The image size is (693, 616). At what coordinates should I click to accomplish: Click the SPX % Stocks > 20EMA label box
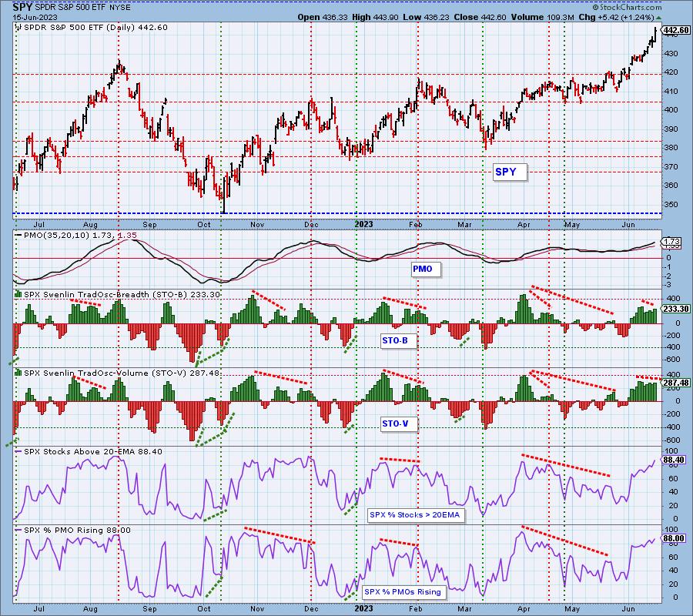tap(416, 515)
